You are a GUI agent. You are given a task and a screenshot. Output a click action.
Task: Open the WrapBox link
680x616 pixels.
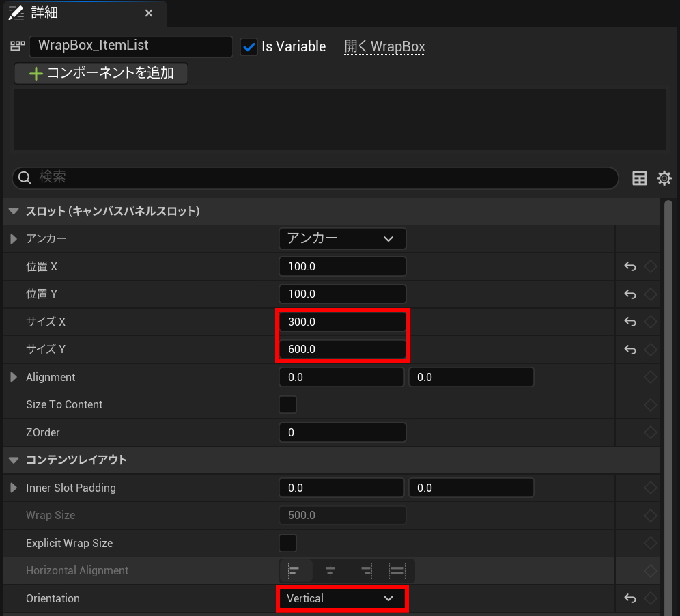[x=384, y=46]
